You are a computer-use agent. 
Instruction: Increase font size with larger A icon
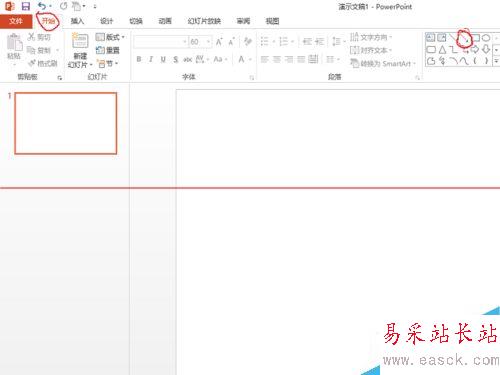click(219, 42)
